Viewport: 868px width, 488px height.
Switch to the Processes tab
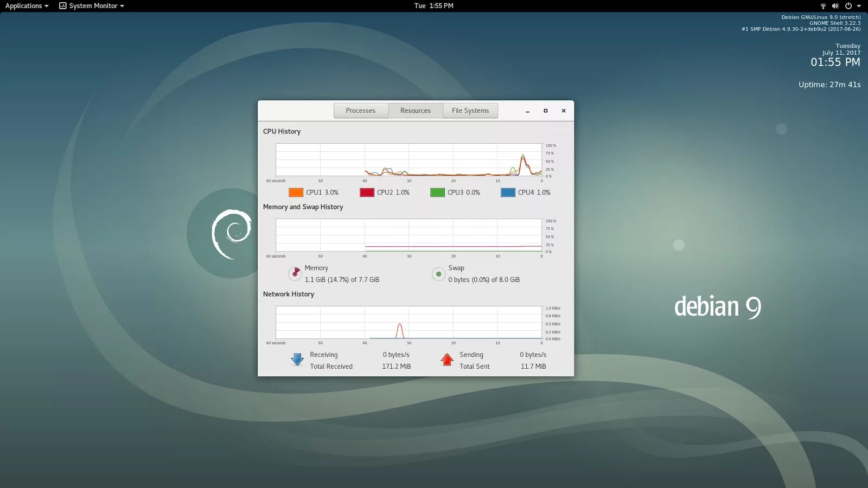(x=361, y=111)
